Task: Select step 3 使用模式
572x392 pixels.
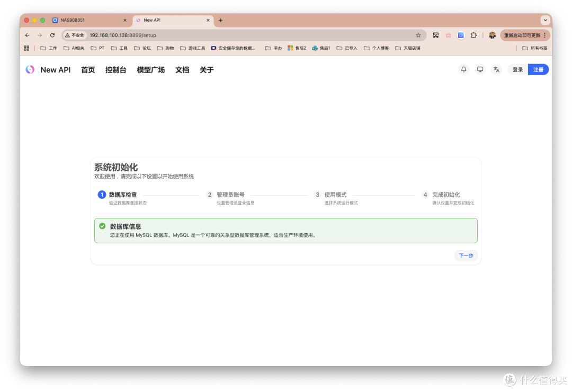Action: point(336,198)
